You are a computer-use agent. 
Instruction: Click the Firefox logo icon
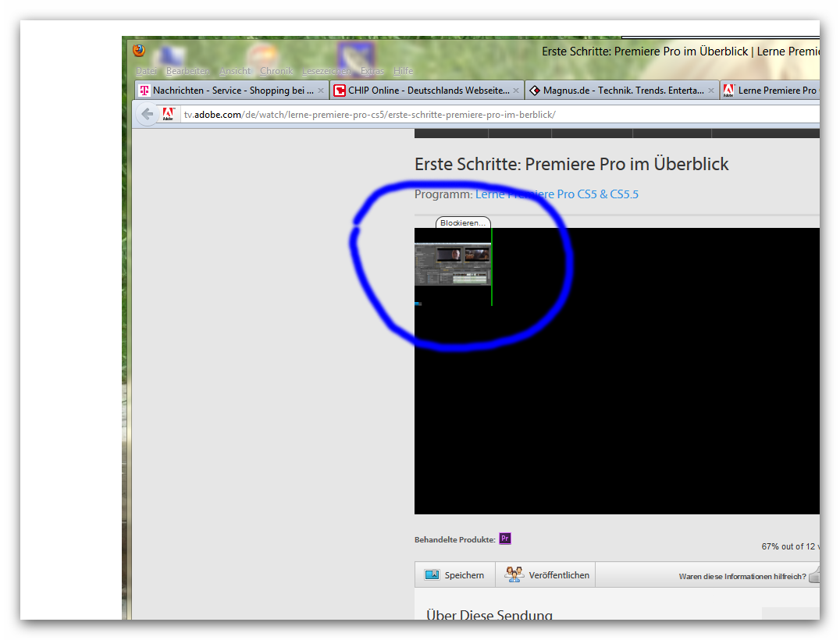coord(139,51)
